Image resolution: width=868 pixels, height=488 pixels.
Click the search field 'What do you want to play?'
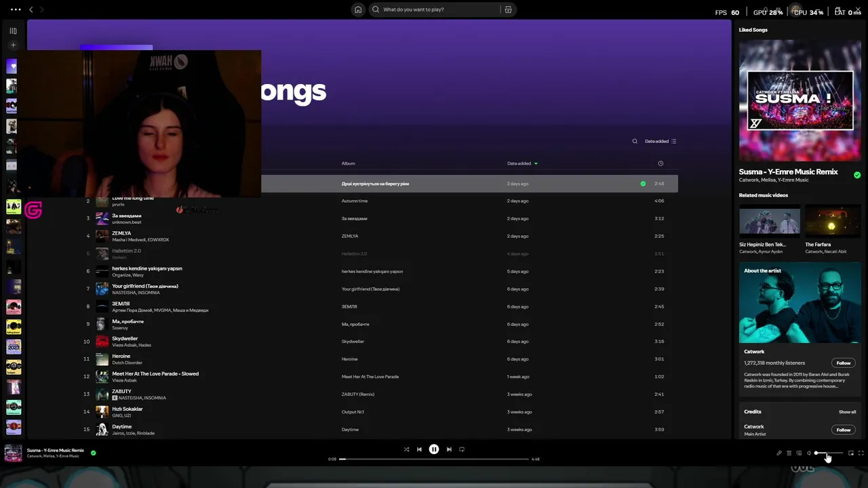pos(434,9)
